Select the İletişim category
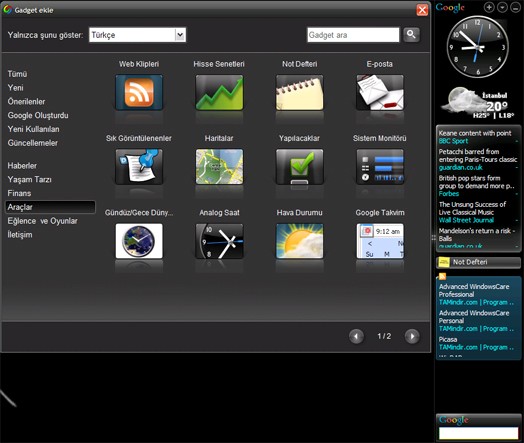The height and width of the screenshot is (443, 524). (x=20, y=235)
